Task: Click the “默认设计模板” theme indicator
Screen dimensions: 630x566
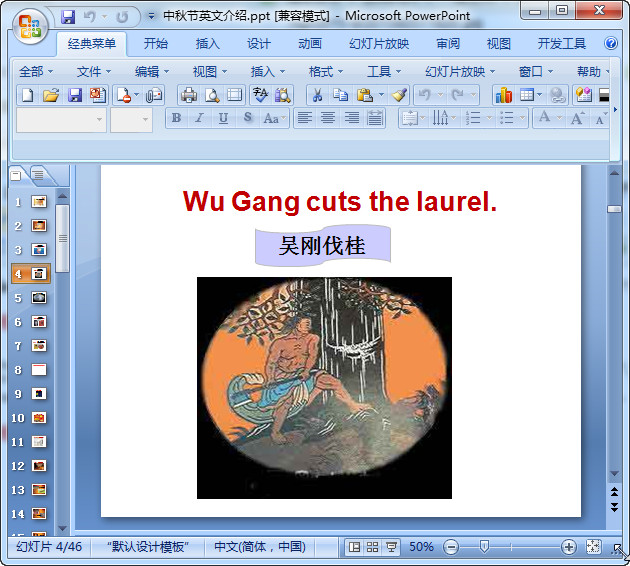Action: pos(148,547)
